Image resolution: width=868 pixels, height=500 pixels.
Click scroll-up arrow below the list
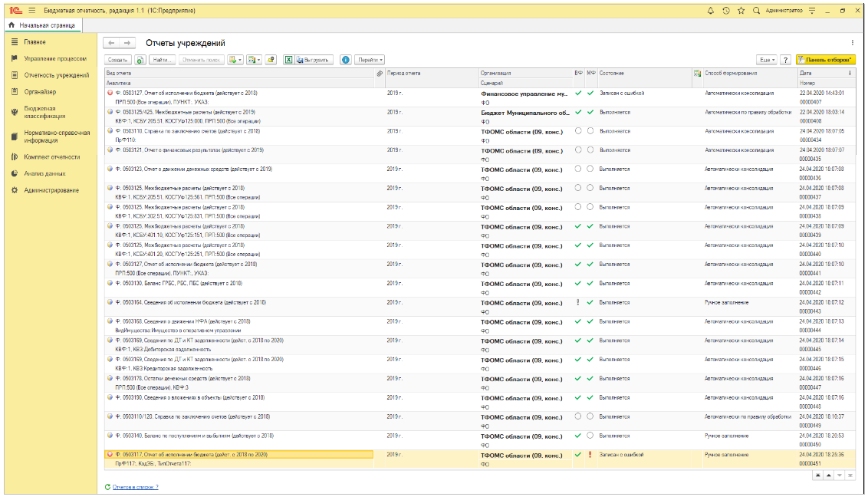(829, 475)
